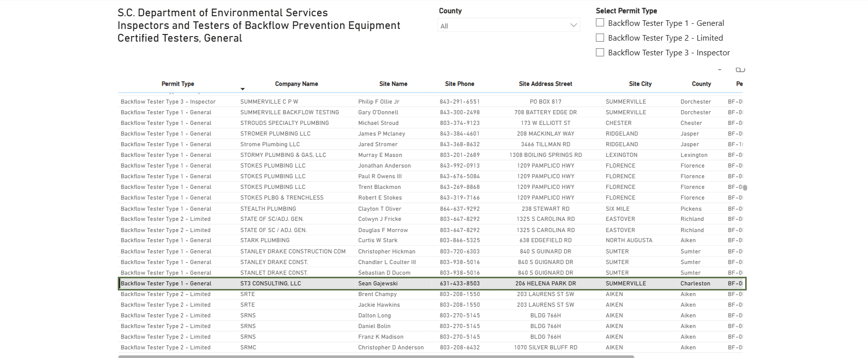This screenshot has width=868, height=358.
Task: Click site name Chandler L Coulter III
Action: coord(387,262)
